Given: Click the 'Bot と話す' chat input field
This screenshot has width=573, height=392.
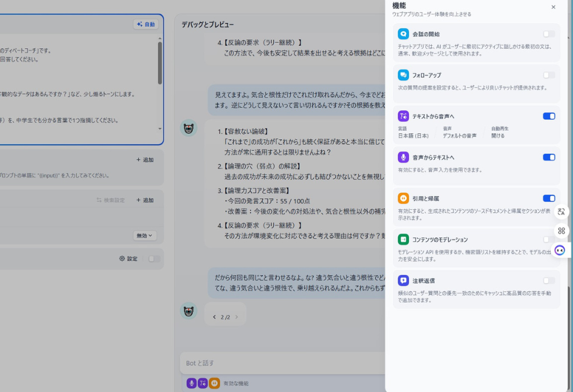Looking at the screenshot, I should [x=283, y=363].
